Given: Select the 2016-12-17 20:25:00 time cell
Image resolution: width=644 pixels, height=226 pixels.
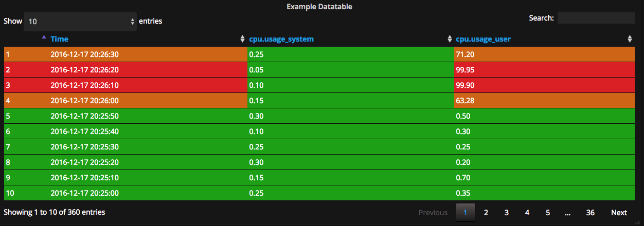Looking at the screenshot, I should [x=148, y=193].
